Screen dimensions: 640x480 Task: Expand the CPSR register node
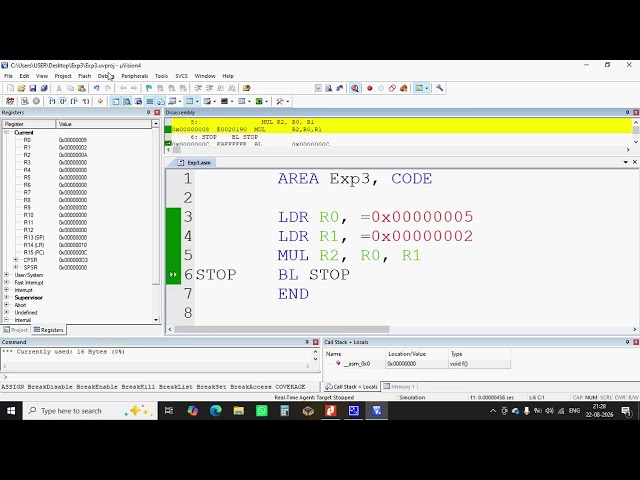16,260
